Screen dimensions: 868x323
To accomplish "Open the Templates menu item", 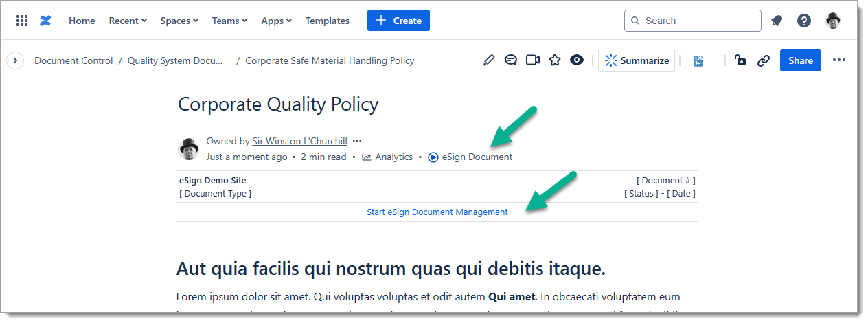I will (328, 21).
